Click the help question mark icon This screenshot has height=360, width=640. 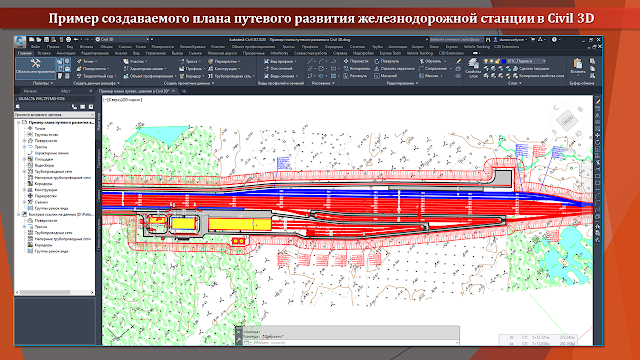pyautogui.click(x=554, y=40)
